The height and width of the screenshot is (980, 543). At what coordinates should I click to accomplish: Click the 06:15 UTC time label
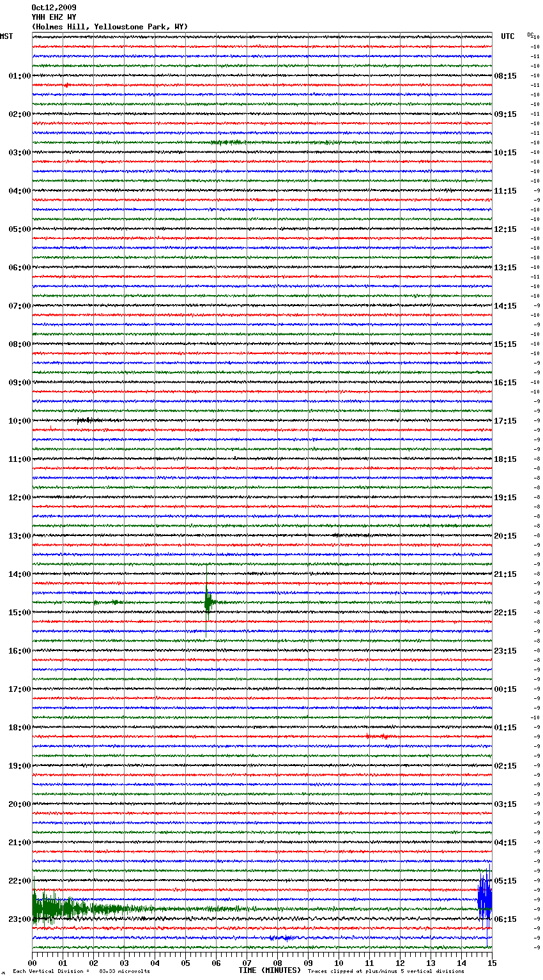[505, 919]
